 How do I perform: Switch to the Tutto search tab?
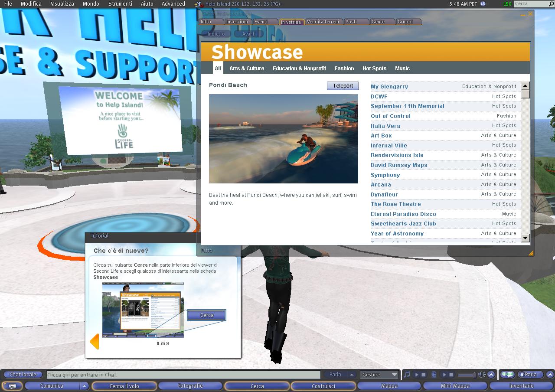(211, 22)
